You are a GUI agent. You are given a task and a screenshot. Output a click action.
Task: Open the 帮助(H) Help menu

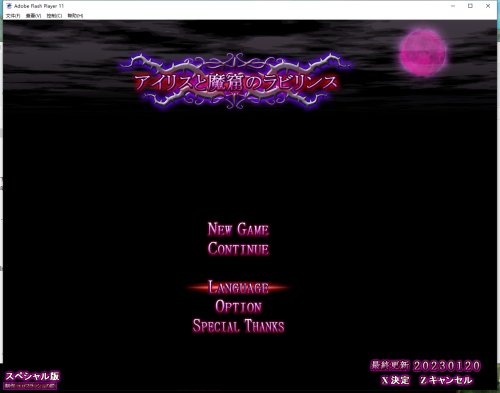tap(75, 16)
